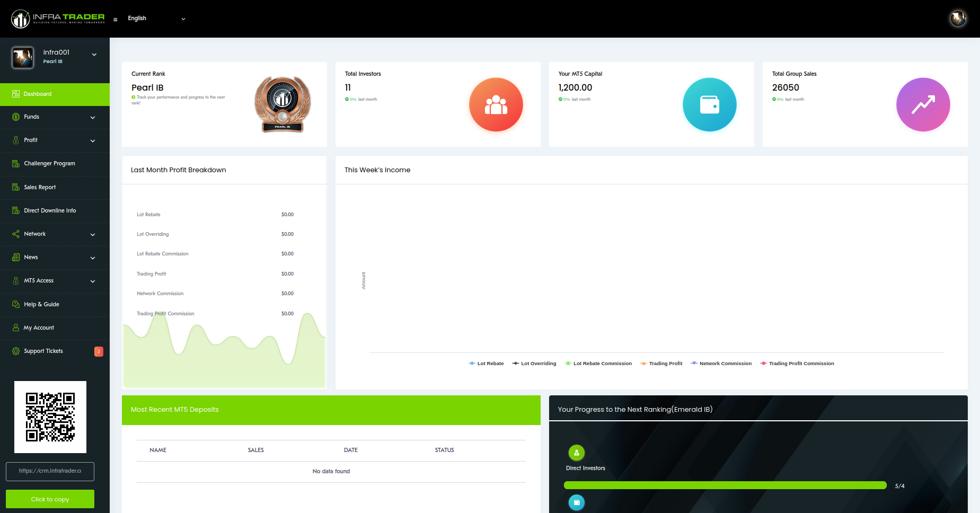Click the Last Month Profit Breakdown title
980x513 pixels.
coord(179,170)
